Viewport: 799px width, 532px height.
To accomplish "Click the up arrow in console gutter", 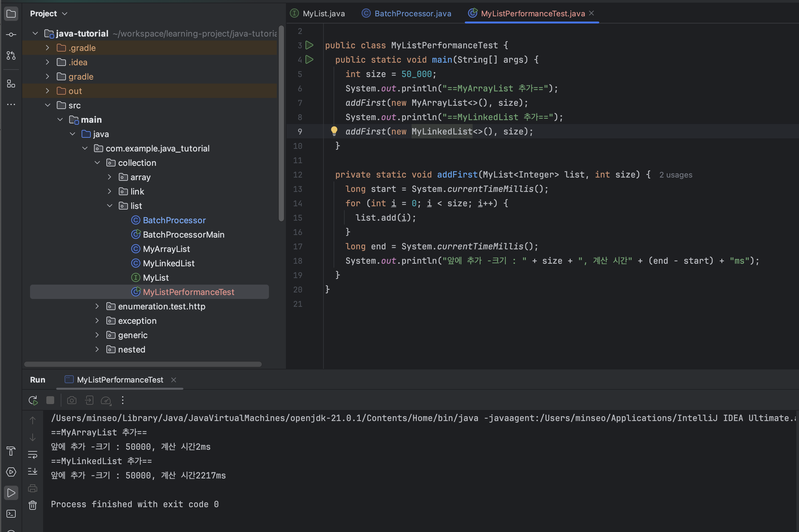I will click(x=33, y=420).
